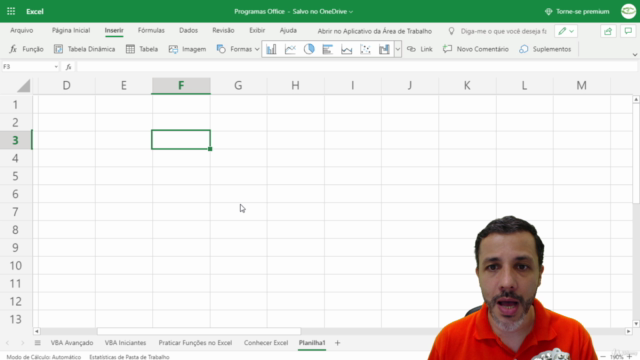The width and height of the screenshot is (640, 360).
Task: Click the Diga-me search field
Action: click(x=503, y=31)
